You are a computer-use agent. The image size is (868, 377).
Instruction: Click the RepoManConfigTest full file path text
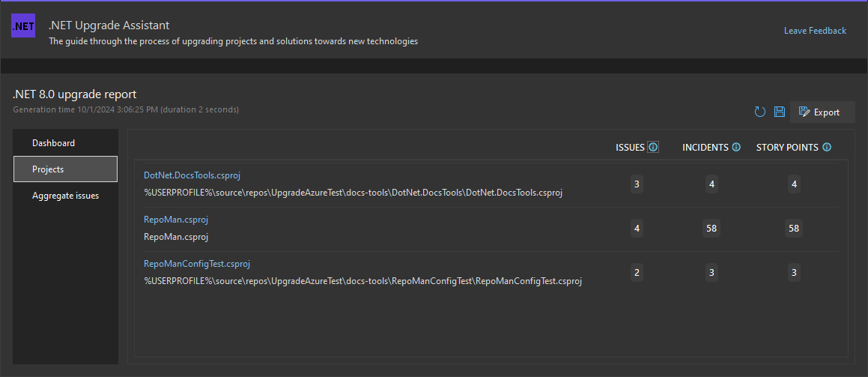tap(362, 281)
